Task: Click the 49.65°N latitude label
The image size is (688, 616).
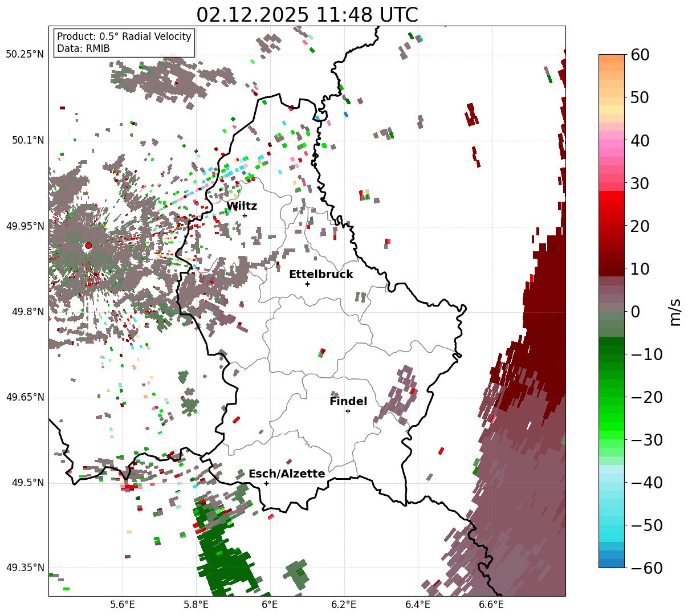Action: (25, 397)
